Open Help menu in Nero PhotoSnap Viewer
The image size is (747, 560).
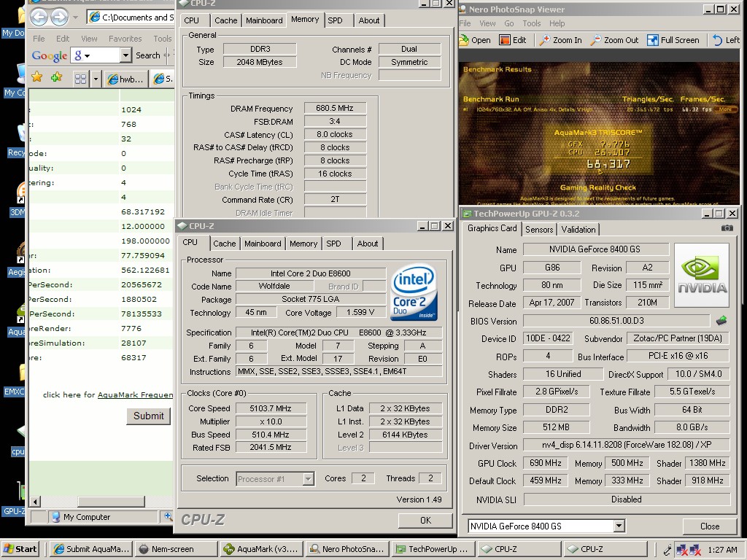click(557, 23)
